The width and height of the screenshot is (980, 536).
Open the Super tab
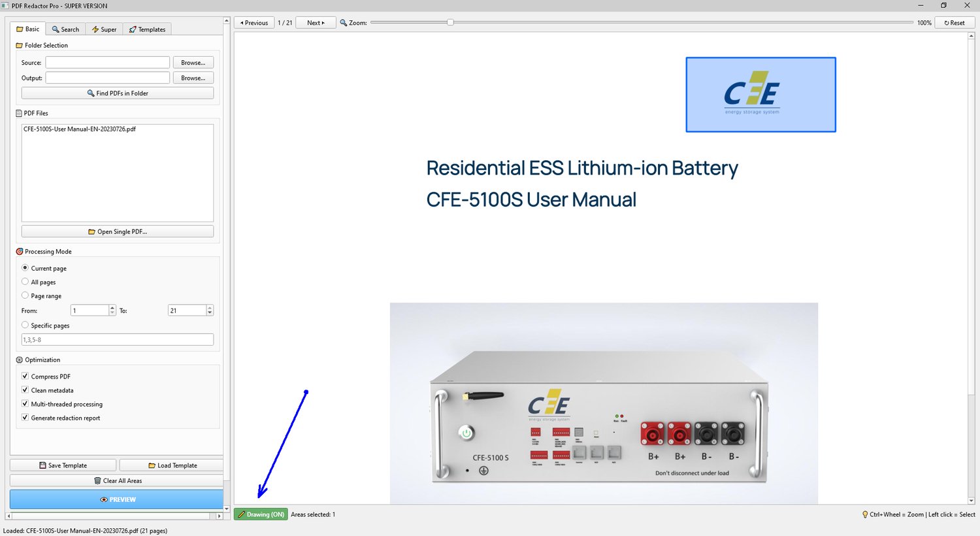104,29
